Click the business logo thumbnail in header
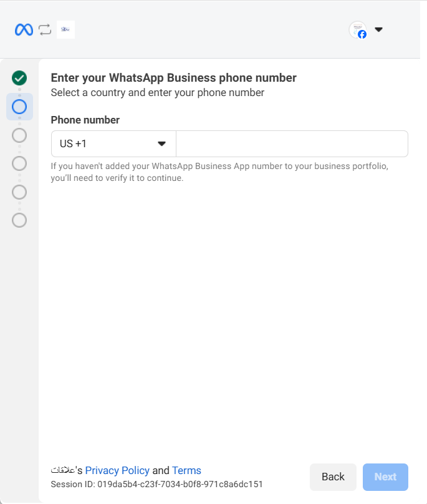Image resolution: width=427 pixels, height=504 pixels. coord(65,29)
